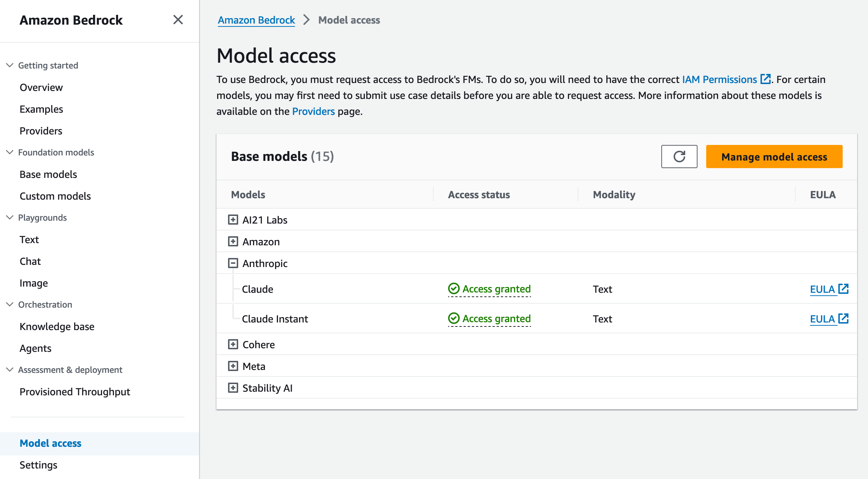Screen dimensions: 868x479
Task: Click Claude Instant's Access granted status
Action: pyautogui.click(x=489, y=318)
